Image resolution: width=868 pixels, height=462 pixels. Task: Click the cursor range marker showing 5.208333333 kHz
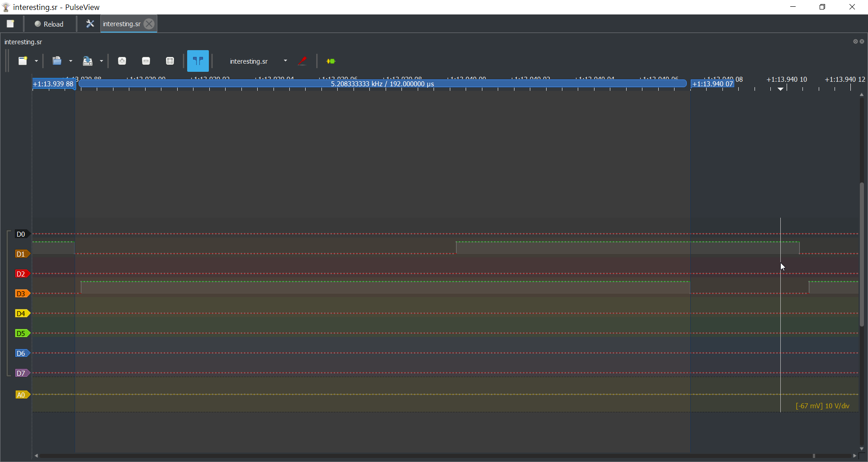click(x=382, y=84)
